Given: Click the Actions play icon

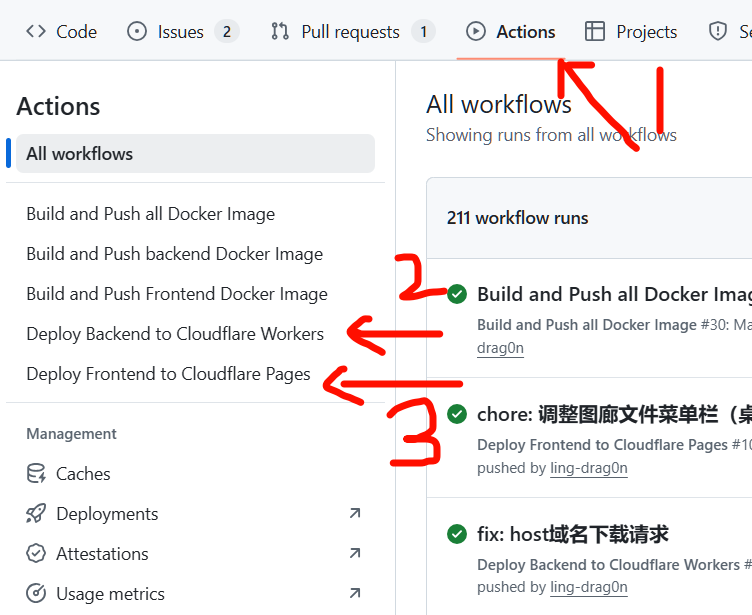Looking at the screenshot, I should pos(476,32).
